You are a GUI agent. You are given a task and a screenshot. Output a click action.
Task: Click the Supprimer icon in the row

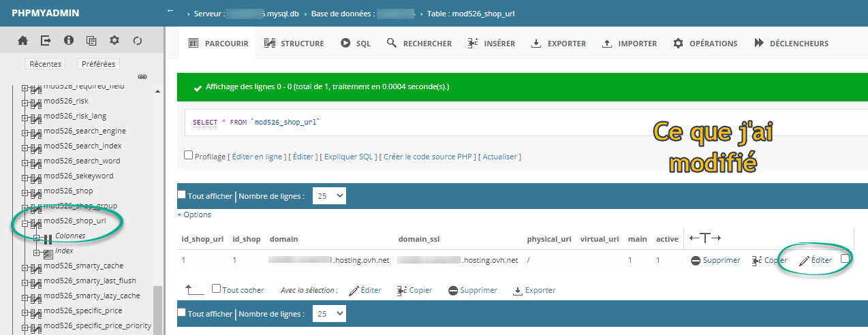pos(696,261)
